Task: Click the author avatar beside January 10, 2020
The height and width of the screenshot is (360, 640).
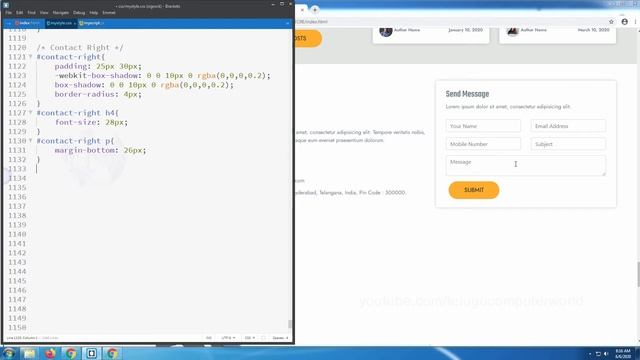Action: (386, 31)
